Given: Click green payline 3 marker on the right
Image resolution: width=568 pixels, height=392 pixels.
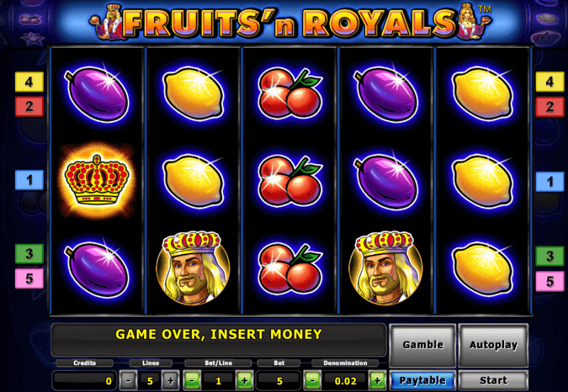Looking at the screenshot, I should point(550,256).
